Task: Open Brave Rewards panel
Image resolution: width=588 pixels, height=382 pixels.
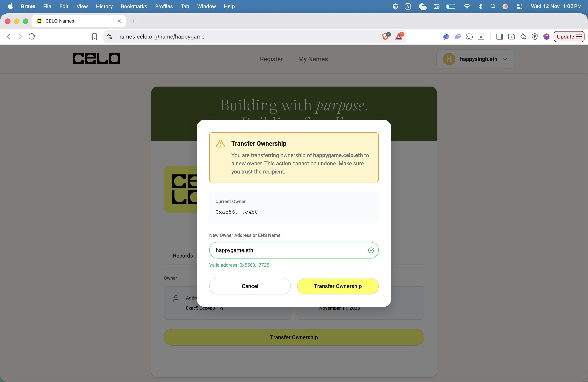Action: point(399,36)
